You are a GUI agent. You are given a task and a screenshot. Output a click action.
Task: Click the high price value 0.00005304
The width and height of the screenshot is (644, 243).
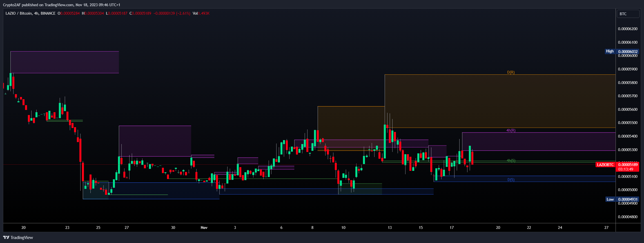pos(94,13)
